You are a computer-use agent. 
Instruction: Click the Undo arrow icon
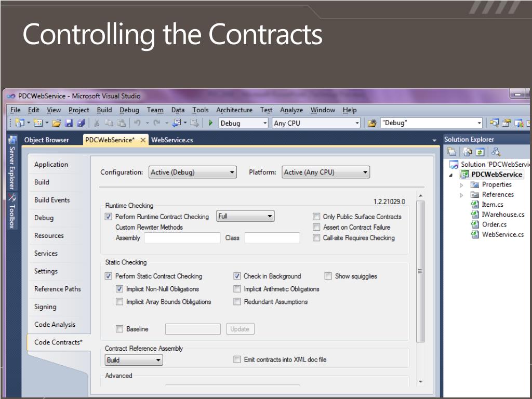(137, 123)
